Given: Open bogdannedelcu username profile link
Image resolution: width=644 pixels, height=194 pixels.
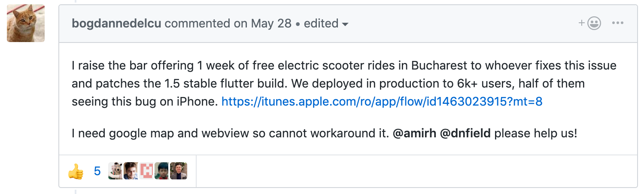Looking at the screenshot, I should (x=117, y=23).
